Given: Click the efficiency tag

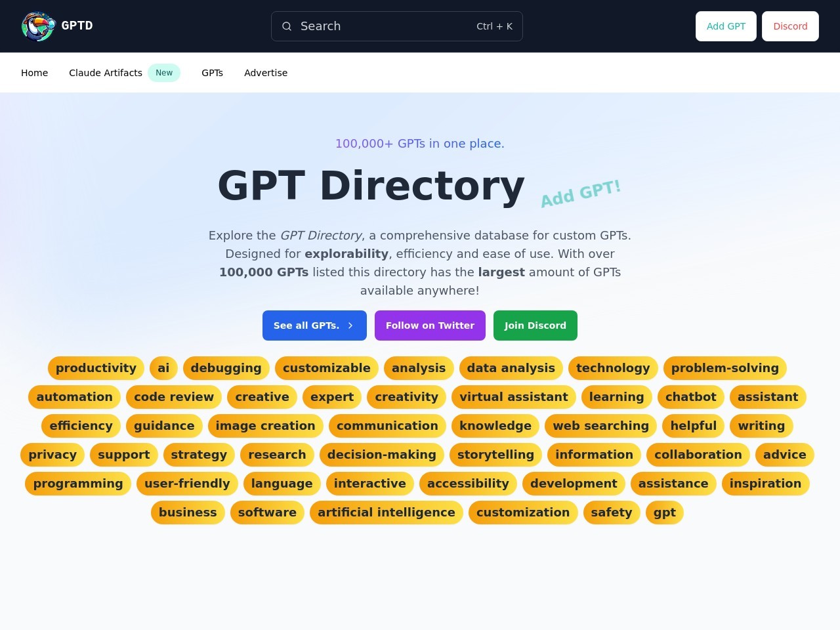Looking at the screenshot, I should [x=81, y=426].
